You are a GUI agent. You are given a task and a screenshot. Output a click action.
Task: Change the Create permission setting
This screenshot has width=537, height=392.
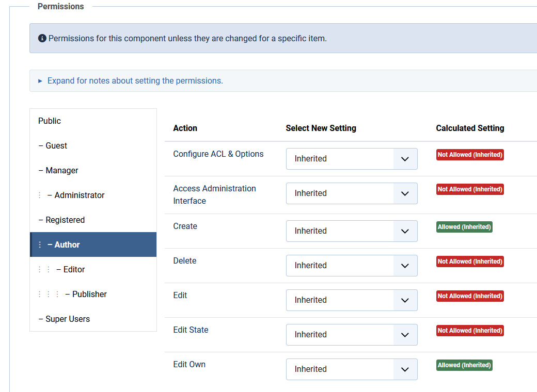click(351, 231)
